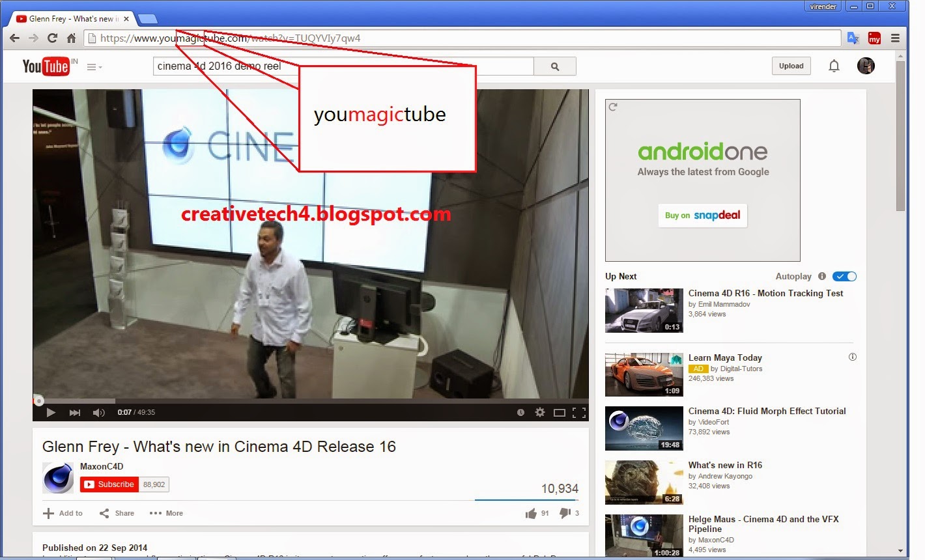Open a new browser tab
Image resolution: width=925 pixels, height=560 pixels.
[148, 19]
